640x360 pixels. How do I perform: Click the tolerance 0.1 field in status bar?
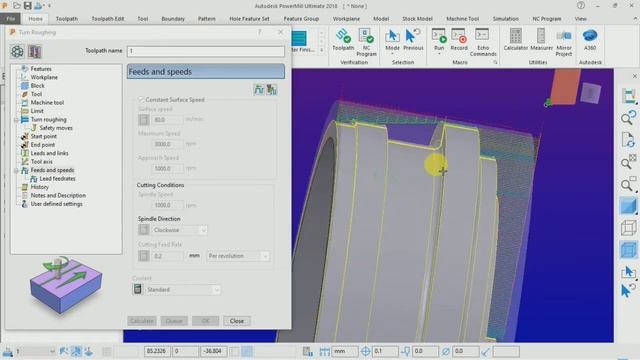point(385,351)
